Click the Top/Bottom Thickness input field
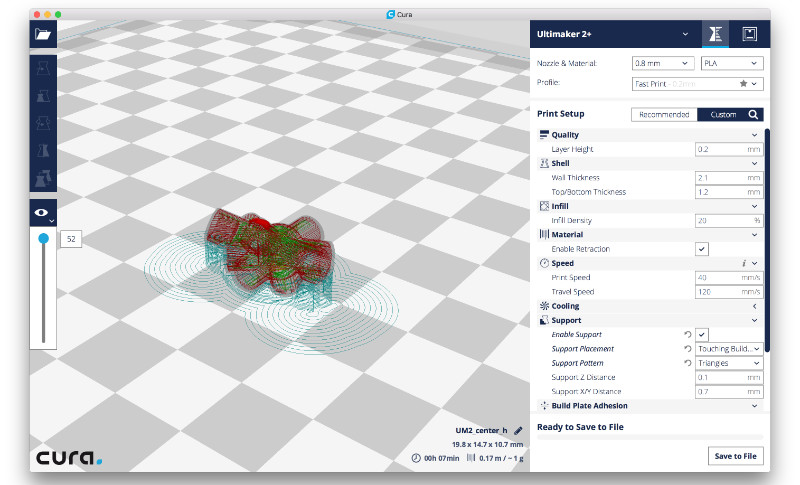Image resolution: width=800 pixels, height=485 pixels. 729,192
